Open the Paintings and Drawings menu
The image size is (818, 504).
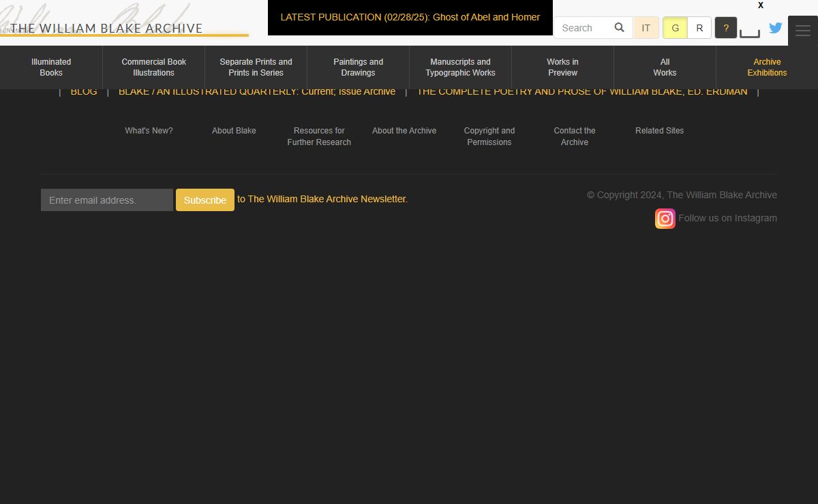358,67
